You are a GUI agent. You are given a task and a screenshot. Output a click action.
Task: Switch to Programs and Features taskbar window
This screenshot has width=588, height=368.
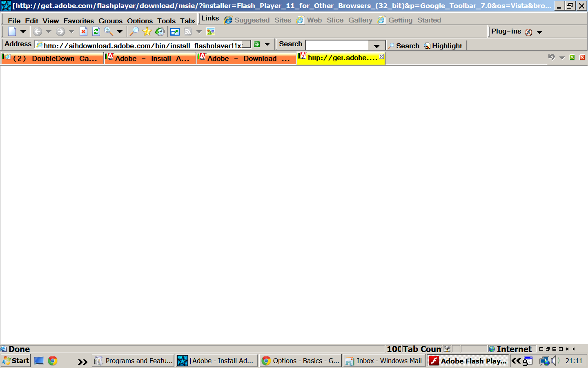click(x=133, y=361)
